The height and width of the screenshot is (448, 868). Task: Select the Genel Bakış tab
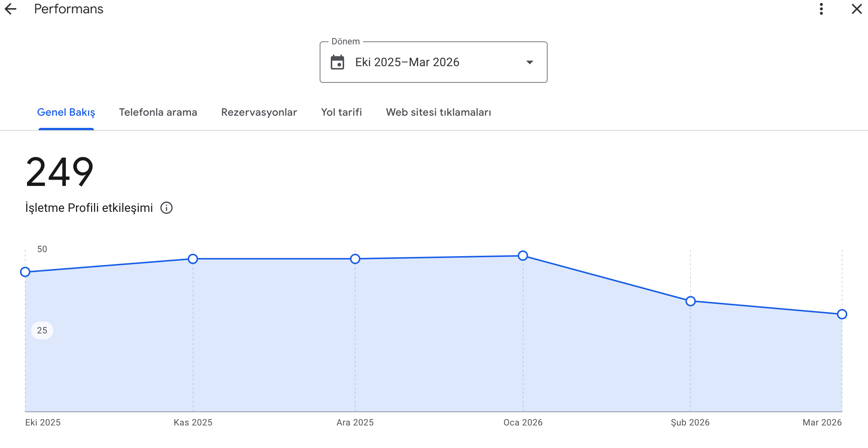pos(66,112)
